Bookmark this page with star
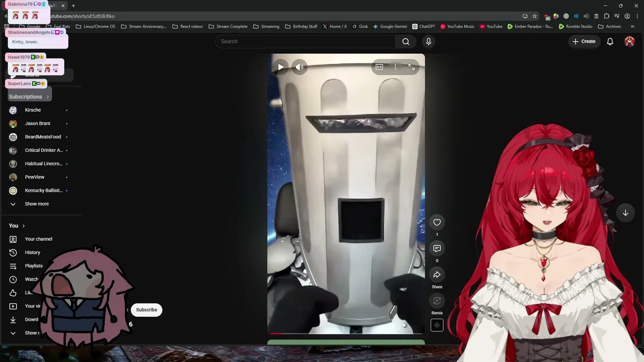 [x=535, y=16]
